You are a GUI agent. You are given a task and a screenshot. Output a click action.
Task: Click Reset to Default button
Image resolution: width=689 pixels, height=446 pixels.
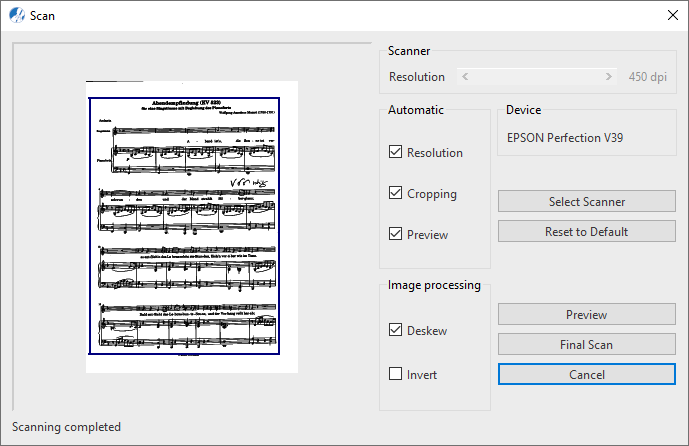(587, 231)
